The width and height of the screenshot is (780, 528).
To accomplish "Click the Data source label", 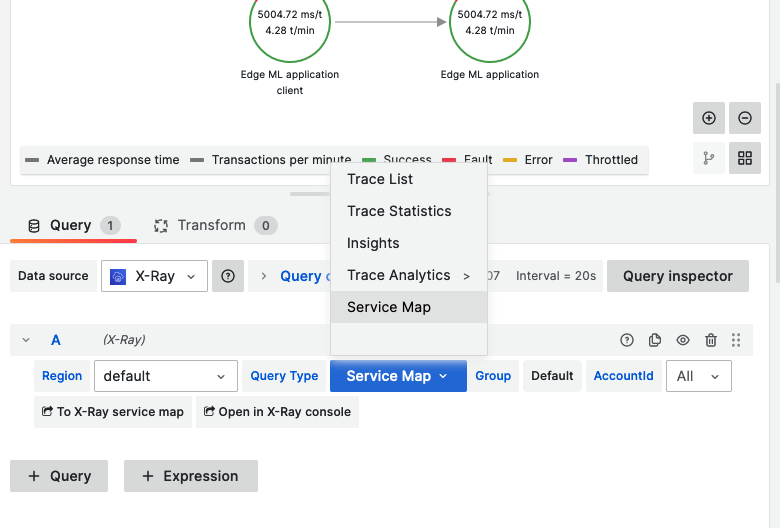I will [53, 276].
